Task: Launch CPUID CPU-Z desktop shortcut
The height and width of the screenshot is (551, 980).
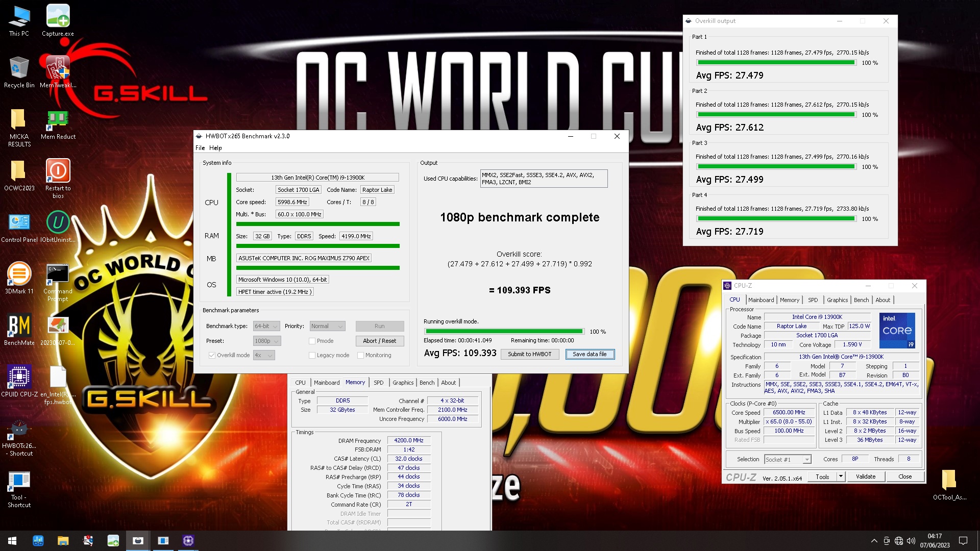Action: [x=19, y=381]
